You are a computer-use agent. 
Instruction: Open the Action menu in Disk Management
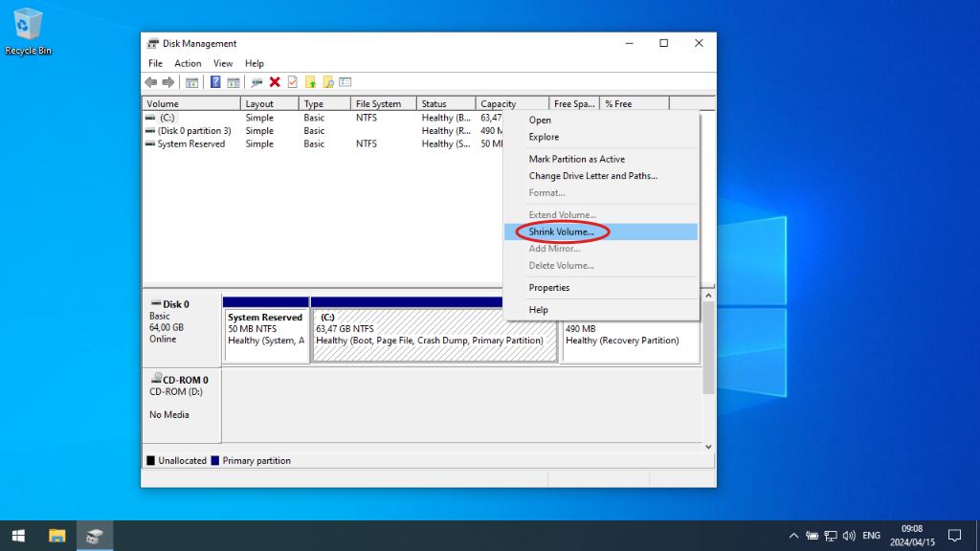tap(188, 63)
